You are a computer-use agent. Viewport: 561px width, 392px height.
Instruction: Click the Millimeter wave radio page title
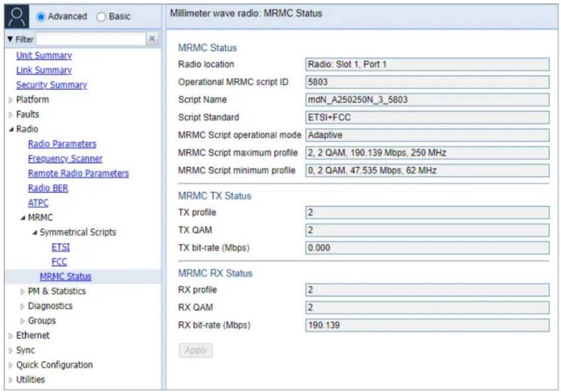[x=246, y=13]
